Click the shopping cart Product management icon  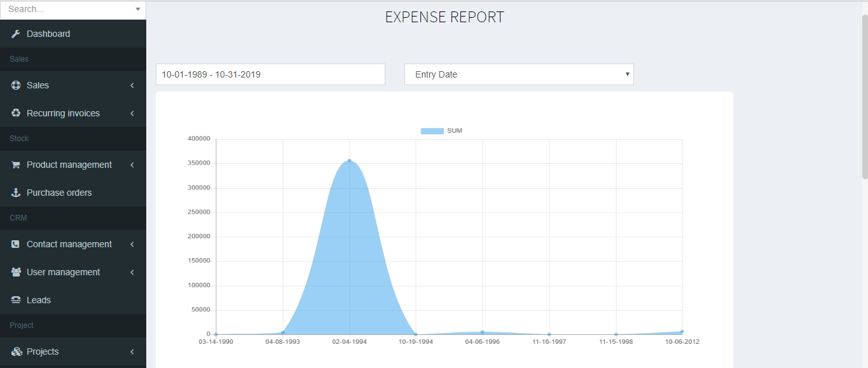click(16, 165)
